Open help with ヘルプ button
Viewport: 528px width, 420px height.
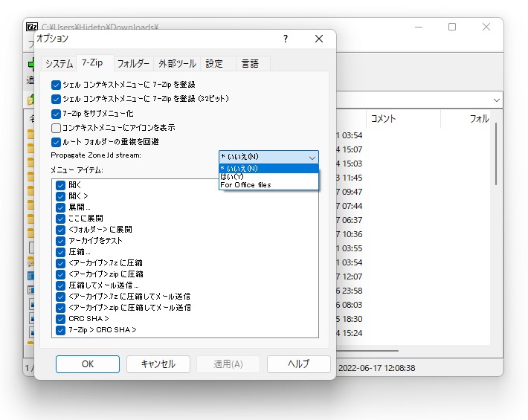299,364
